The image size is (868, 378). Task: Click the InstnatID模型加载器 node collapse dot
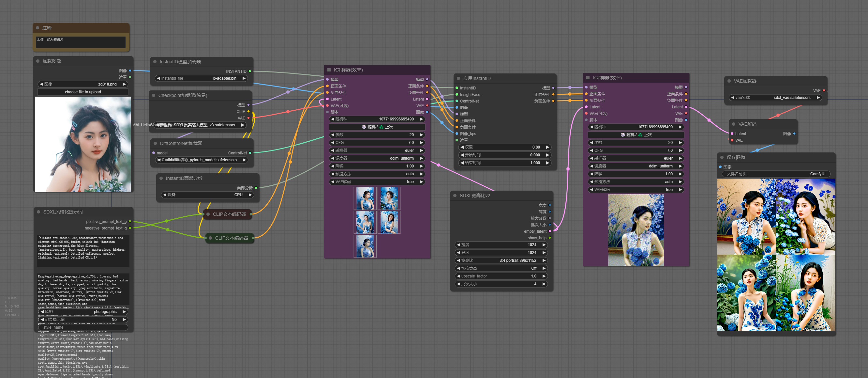[155, 62]
